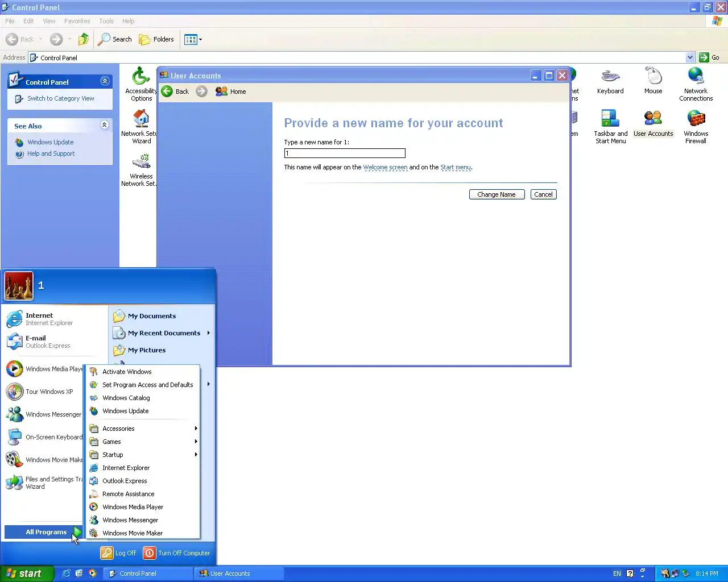The height and width of the screenshot is (582, 728).
Task: Open the Address bar dropdown
Action: coord(690,57)
